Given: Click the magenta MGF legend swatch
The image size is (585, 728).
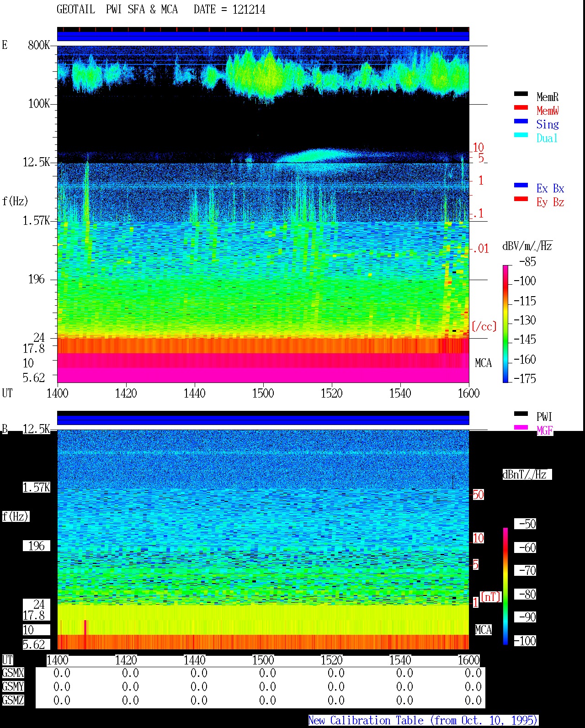Looking at the screenshot, I should 521,427.
